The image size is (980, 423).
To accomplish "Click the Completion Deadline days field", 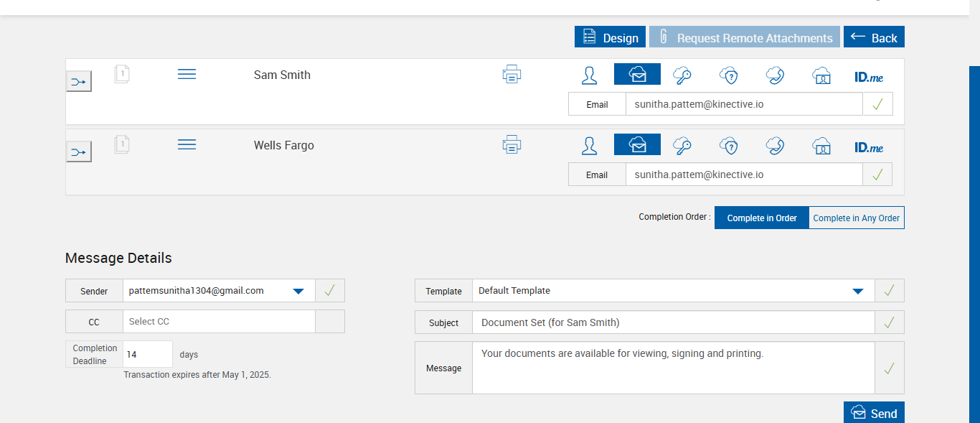I will [148, 354].
